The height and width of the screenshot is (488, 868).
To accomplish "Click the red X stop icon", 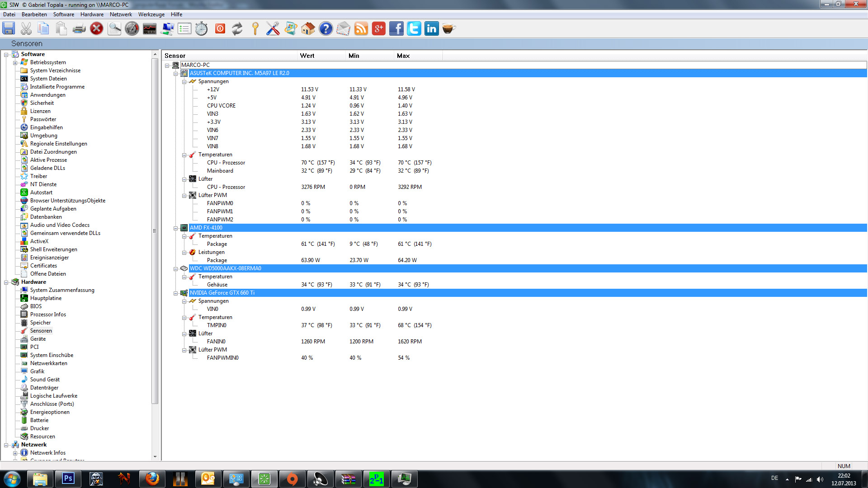I will [x=96, y=29].
